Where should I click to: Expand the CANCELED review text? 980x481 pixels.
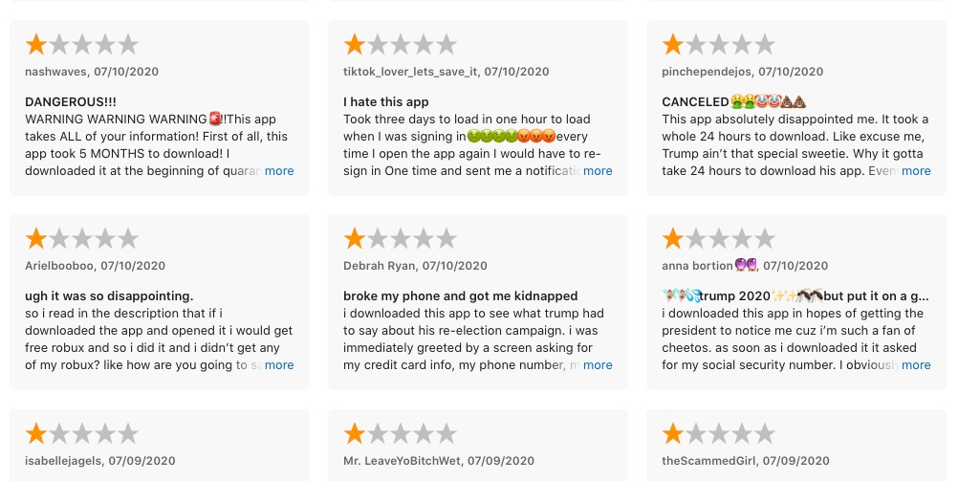click(916, 171)
